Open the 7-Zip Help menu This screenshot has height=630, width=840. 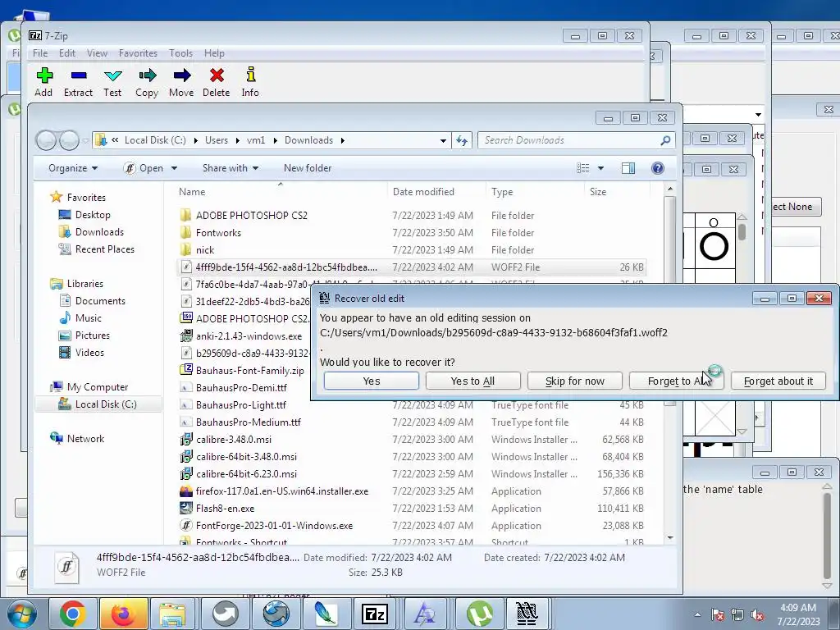tap(214, 53)
